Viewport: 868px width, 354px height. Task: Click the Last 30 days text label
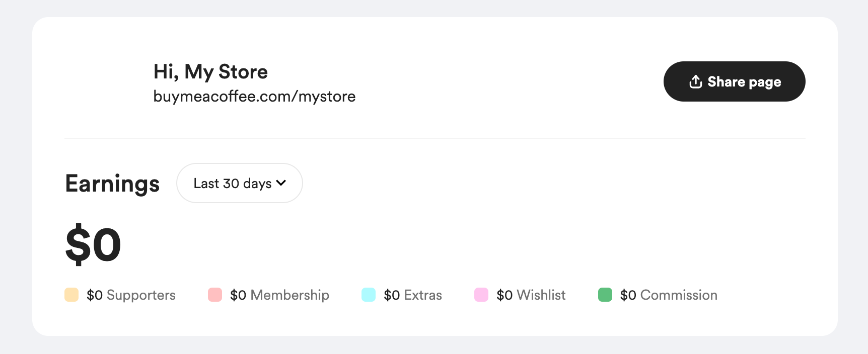point(232,184)
